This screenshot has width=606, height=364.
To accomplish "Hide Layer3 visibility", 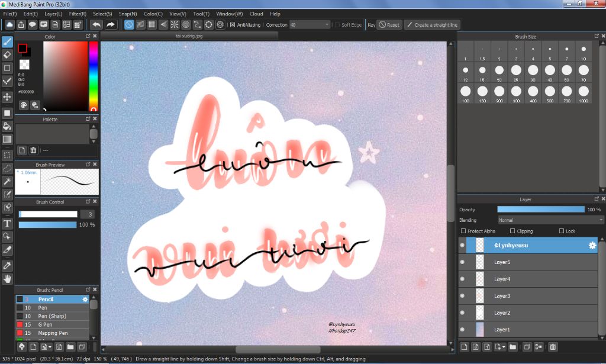I will click(462, 296).
